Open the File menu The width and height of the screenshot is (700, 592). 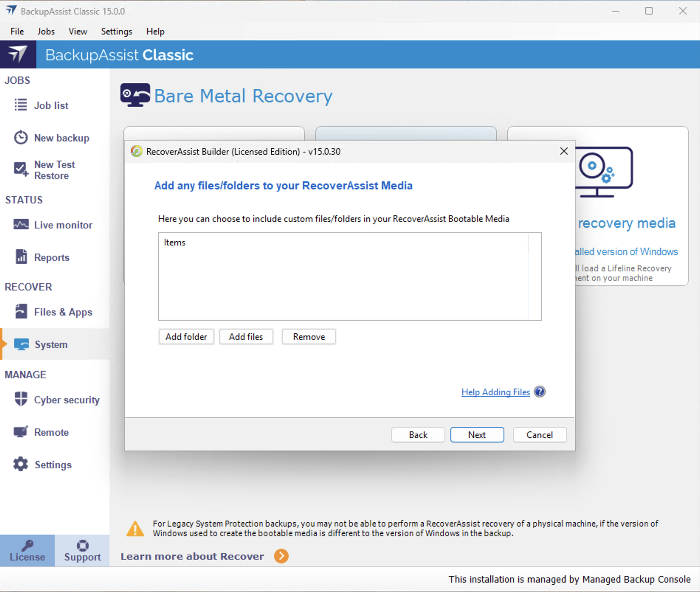[17, 31]
